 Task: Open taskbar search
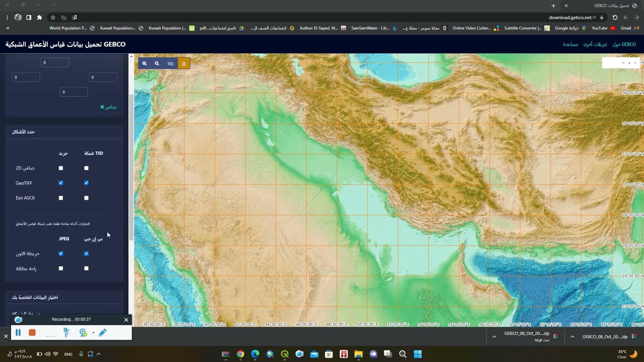coord(403,354)
